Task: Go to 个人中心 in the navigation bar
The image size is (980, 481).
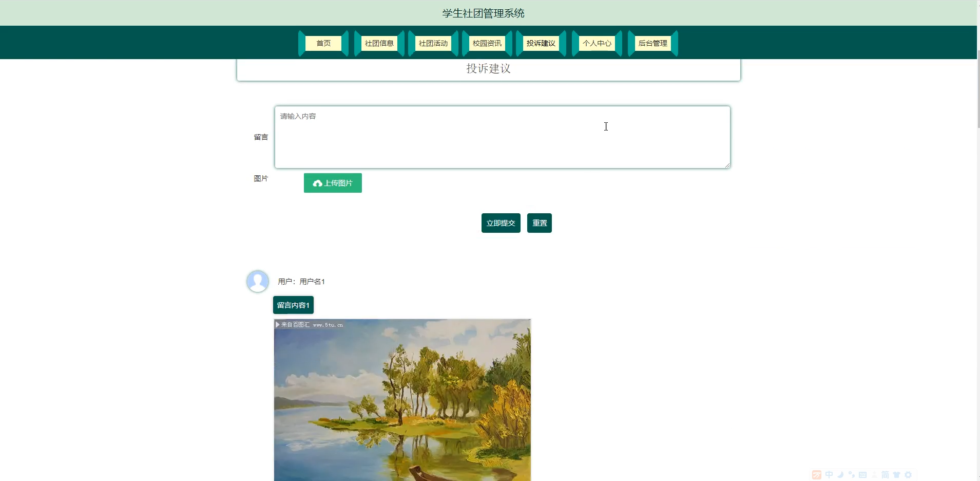Action: point(597,43)
